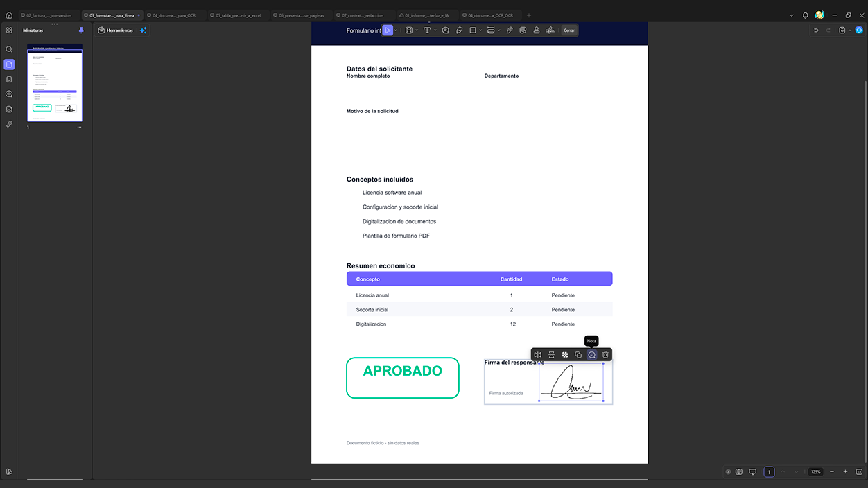Switch to the 07_contrat..._redaccion tab
This screenshot has height=488, width=868.
pos(364,15)
